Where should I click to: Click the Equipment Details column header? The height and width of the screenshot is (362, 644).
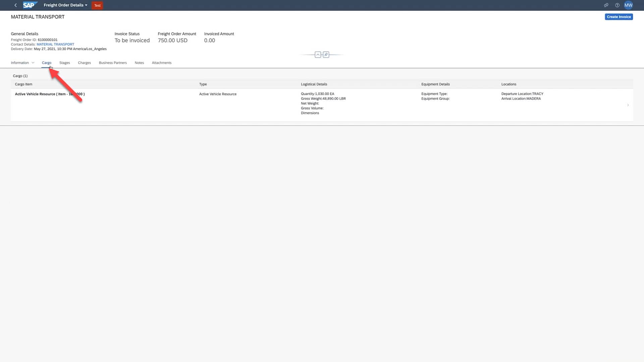click(435, 84)
